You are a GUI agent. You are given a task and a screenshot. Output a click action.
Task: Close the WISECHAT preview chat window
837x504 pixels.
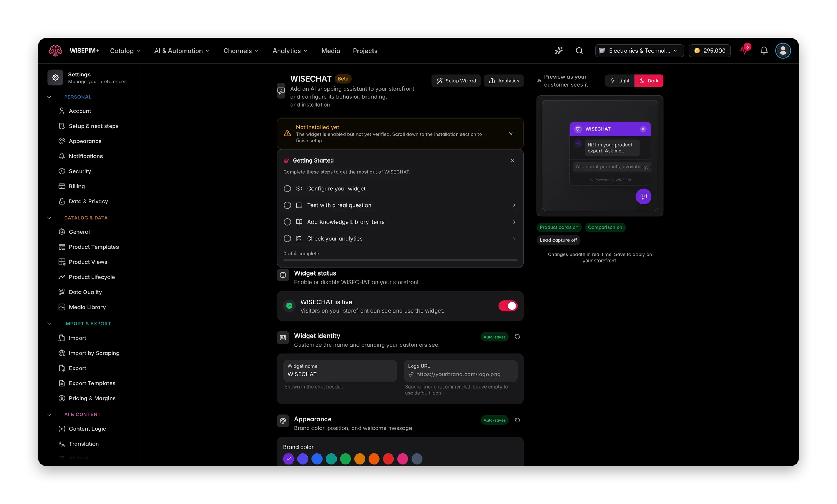(643, 129)
